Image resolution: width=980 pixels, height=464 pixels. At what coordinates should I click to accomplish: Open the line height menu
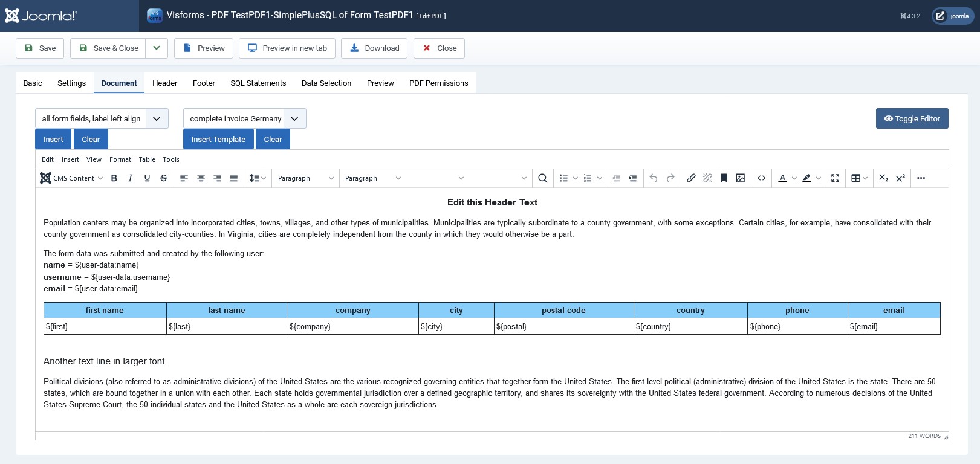coord(258,178)
